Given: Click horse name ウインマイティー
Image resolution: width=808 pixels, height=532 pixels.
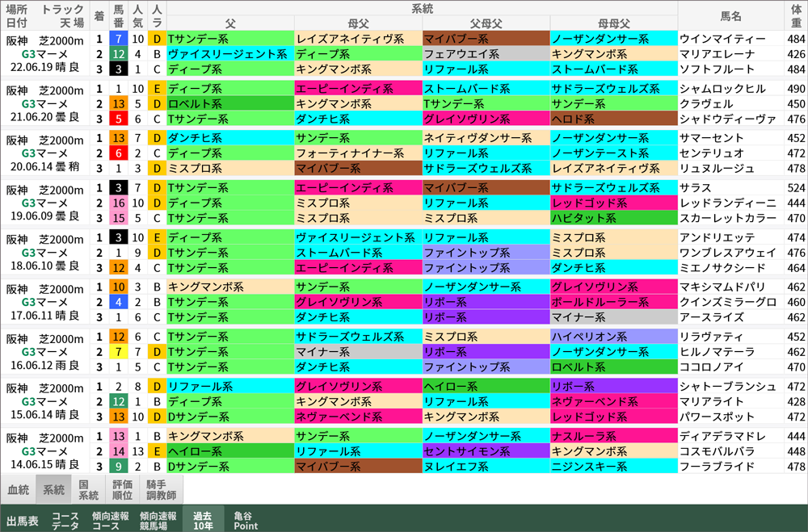Looking at the screenshot, I should click(722, 39).
